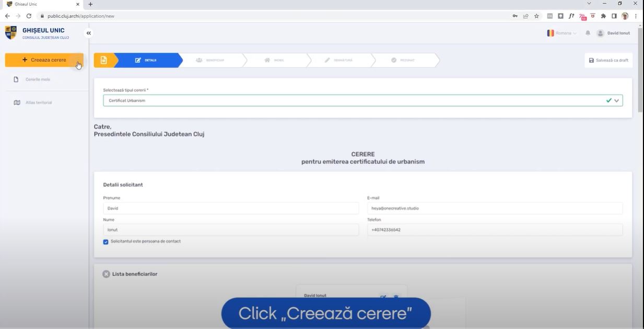Select the Detalii wizard step
644x329 pixels.
(x=146, y=60)
